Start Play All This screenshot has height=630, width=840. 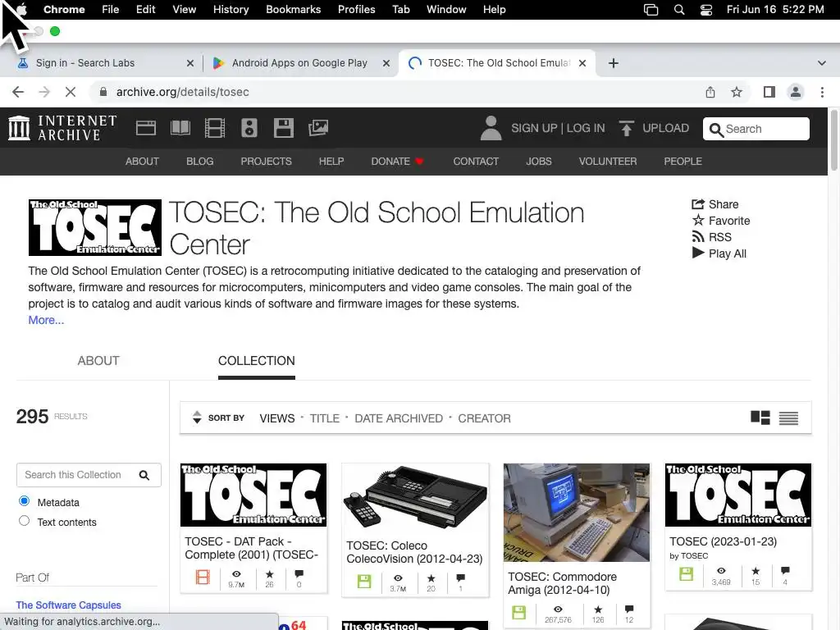[719, 253]
